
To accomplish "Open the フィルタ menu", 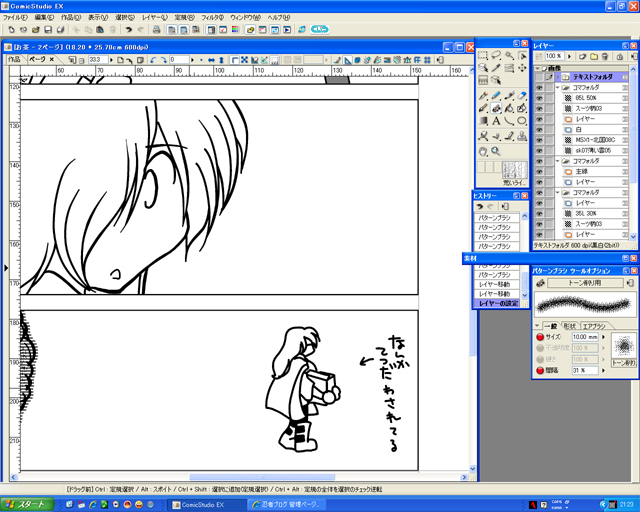I will 212,18.
